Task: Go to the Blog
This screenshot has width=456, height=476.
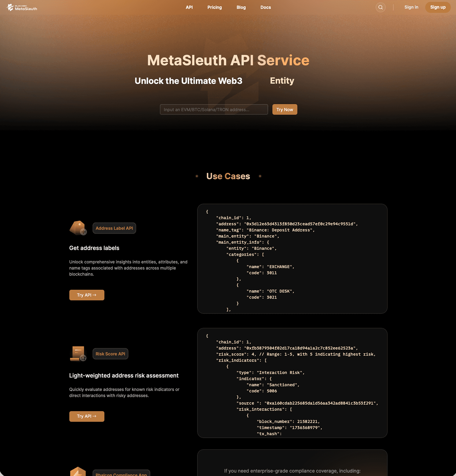Action: [241, 7]
